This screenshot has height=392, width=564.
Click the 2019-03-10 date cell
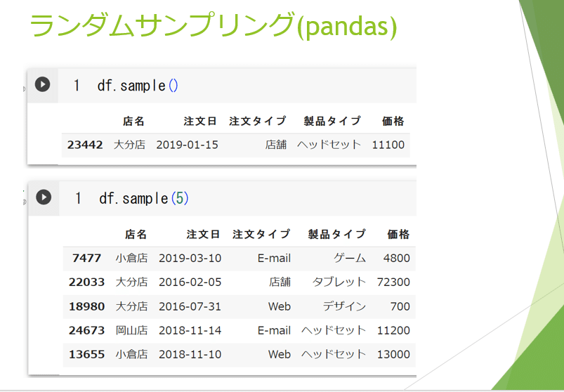(190, 259)
